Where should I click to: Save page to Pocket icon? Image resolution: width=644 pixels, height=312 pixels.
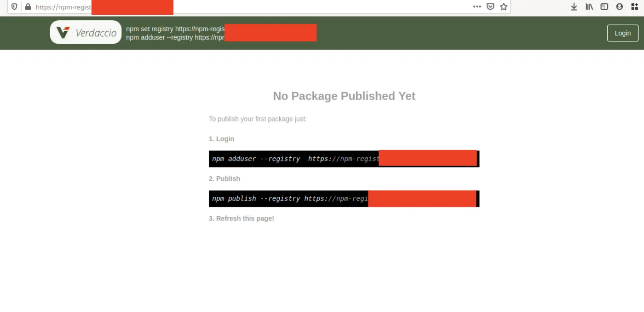point(490,7)
